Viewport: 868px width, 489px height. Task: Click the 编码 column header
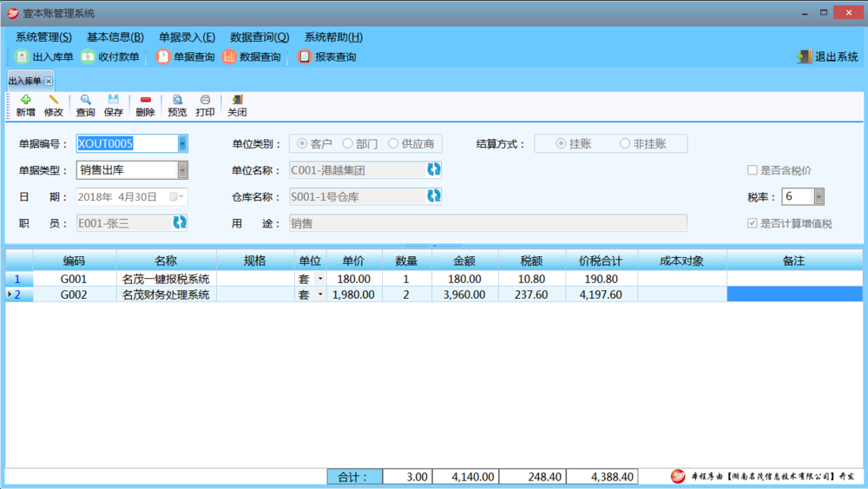pos(74,261)
